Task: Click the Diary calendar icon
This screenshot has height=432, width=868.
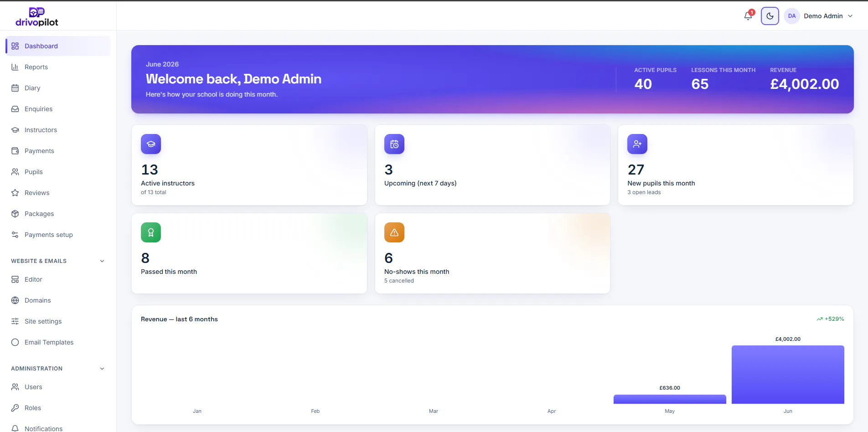Action: pos(15,88)
